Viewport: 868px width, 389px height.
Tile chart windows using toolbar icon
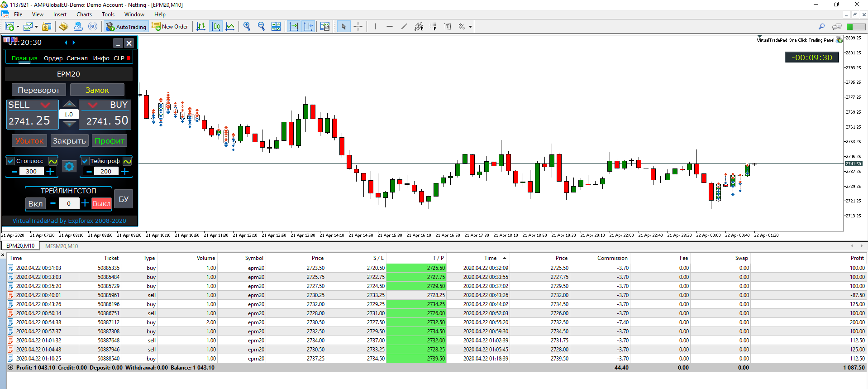click(276, 27)
